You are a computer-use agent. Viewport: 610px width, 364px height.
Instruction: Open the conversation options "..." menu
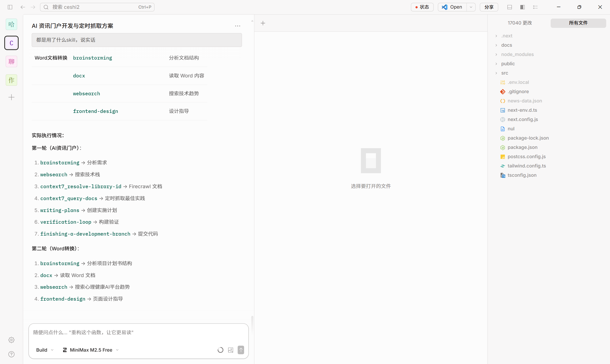pyautogui.click(x=237, y=26)
